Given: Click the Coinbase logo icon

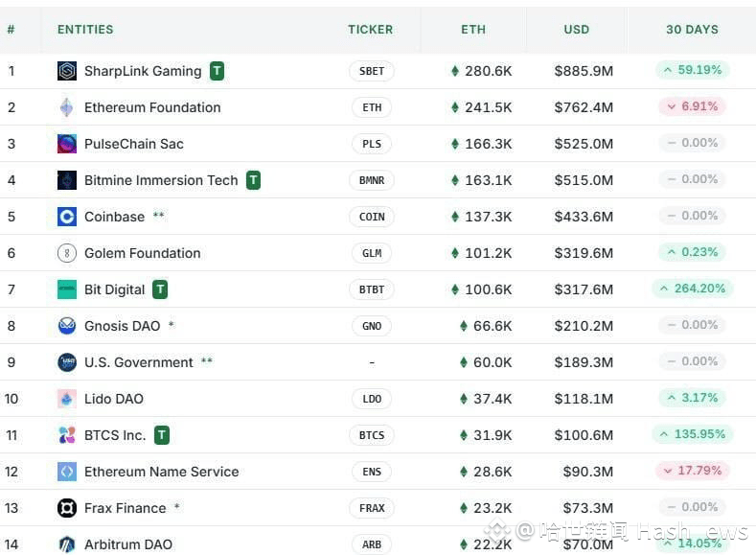Looking at the screenshot, I should point(66,217).
